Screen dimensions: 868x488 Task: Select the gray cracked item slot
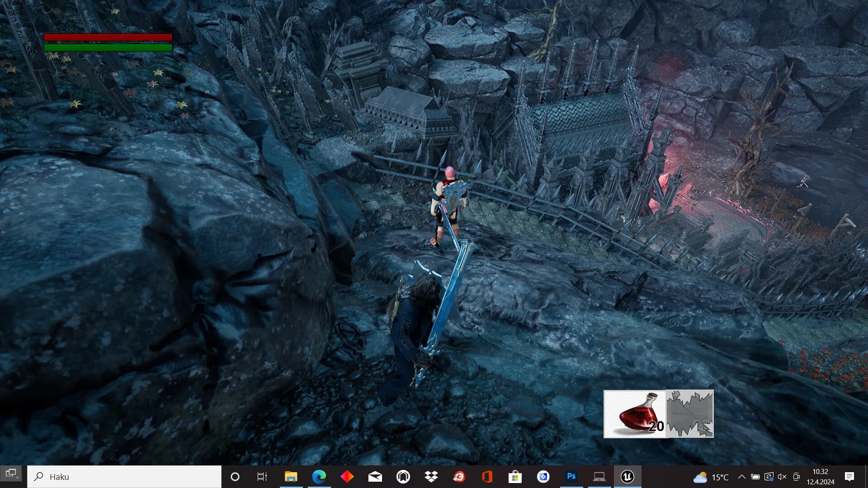(x=690, y=414)
